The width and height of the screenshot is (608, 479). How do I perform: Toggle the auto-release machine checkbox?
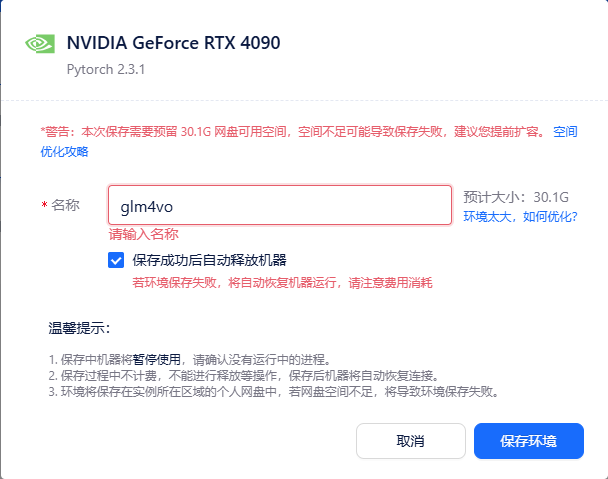point(117,261)
